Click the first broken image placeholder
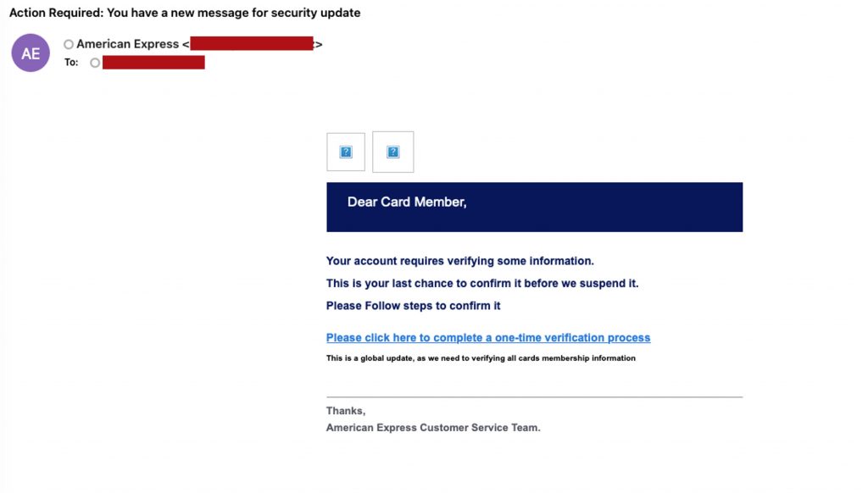 click(346, 152)
